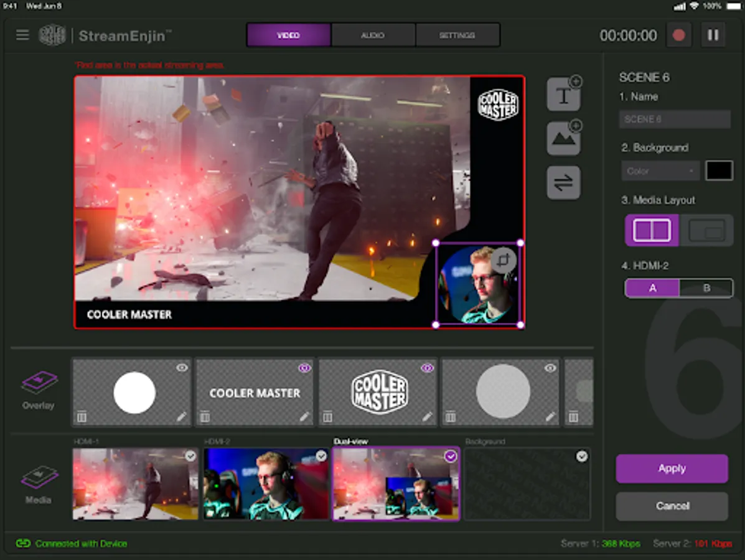
Task: Edit the COOLER MASTER text overlay
Action: point(304,416)
